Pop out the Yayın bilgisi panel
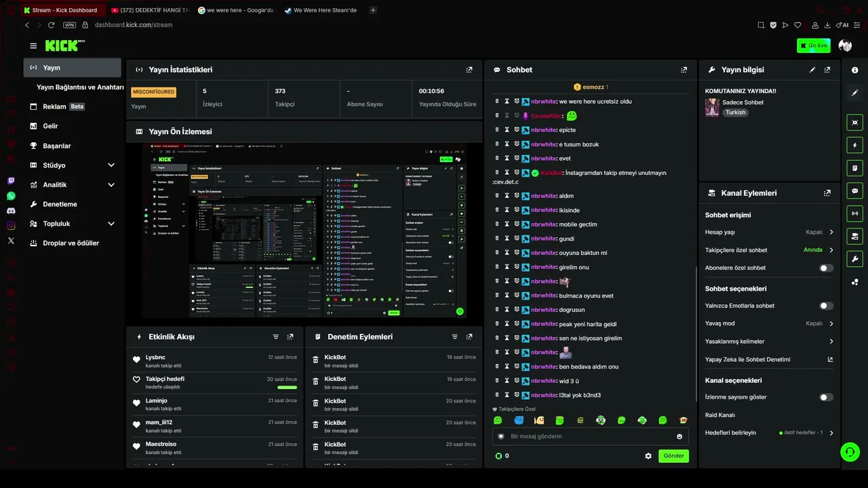Image resolution: width=868 pixels, height=488 pixels. click(827, 70)
